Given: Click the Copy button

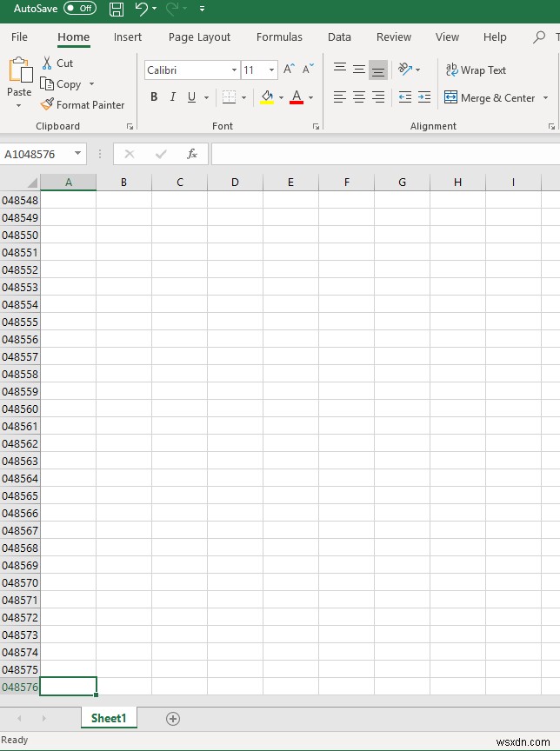Looking at the screenshot, I should pyautogui.click(x=60, y=84).
